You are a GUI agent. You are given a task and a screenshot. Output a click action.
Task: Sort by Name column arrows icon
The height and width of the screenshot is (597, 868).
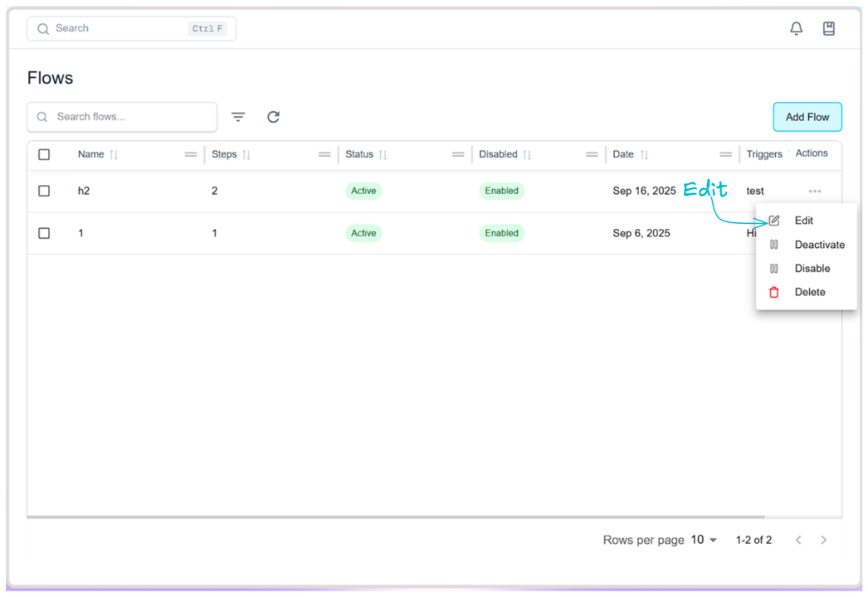[x=114, y=155]
